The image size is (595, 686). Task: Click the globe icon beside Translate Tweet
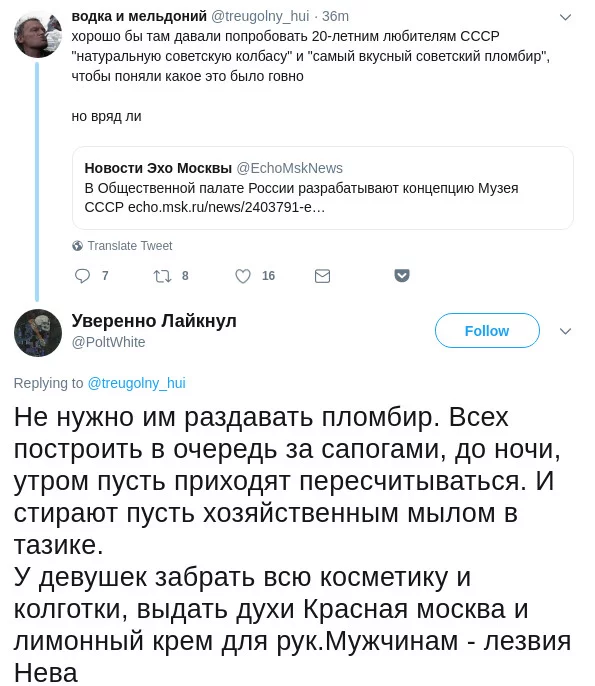tap(77, 246)
